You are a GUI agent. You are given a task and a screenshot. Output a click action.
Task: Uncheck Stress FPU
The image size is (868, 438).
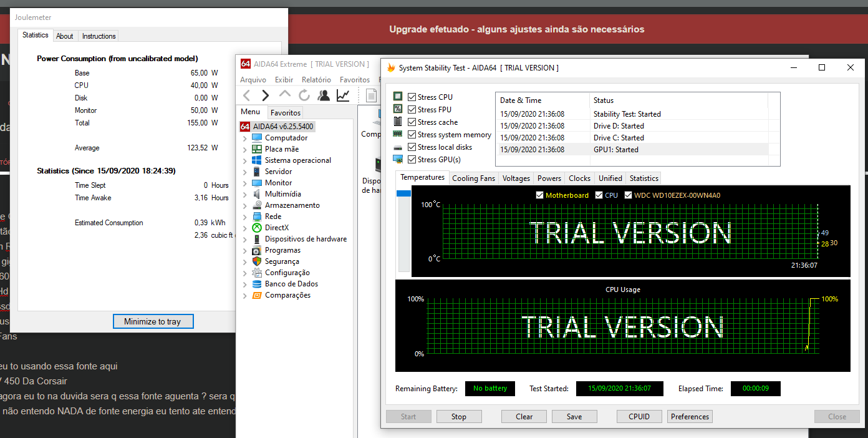coord(412,110)
